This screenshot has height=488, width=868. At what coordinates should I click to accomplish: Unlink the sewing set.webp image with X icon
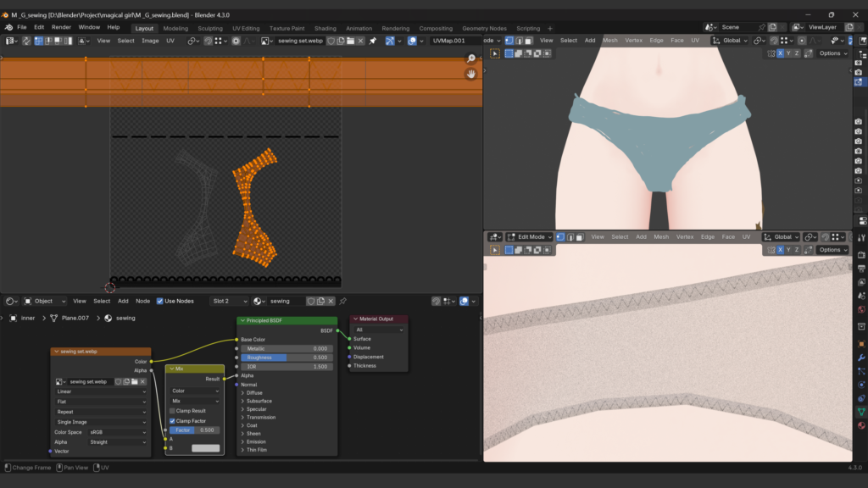coord(361,41)
